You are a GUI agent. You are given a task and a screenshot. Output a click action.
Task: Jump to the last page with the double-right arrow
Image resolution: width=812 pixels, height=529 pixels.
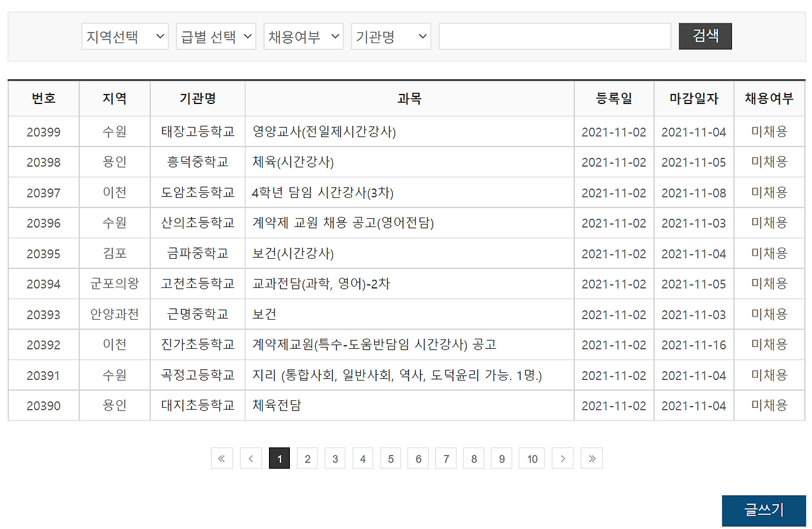pos(592,458)
